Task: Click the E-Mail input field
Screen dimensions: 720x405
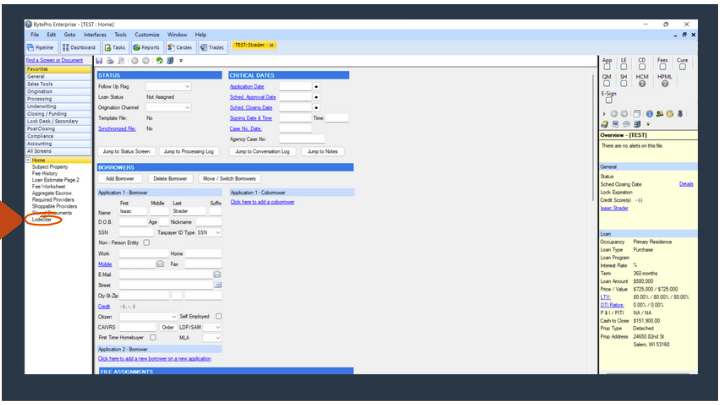Action: pyautogui.click(x=165, y=275)
